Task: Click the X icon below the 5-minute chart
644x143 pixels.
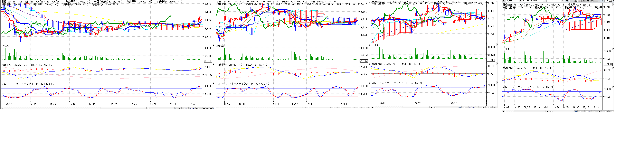Action: coord(211,108)
